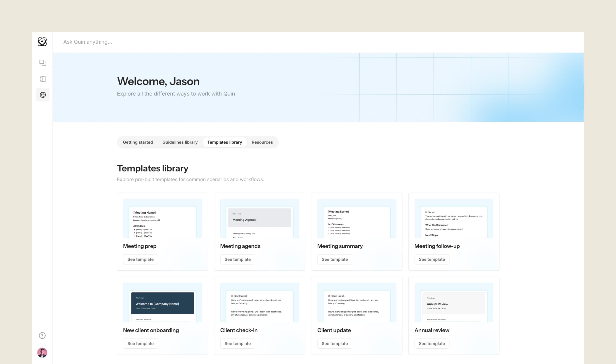This screenshot has width=616, height=364.
Task: Click the user profile avatar
Action: [42, 352]
